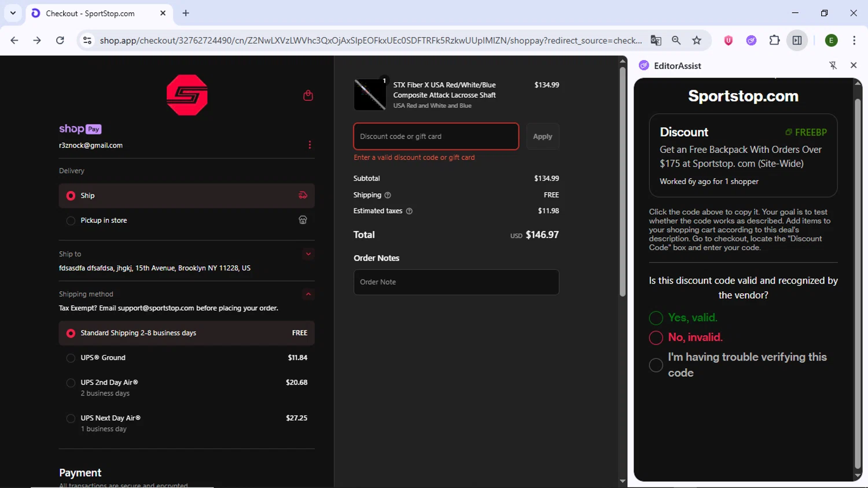
Task: Click the Sportstop.com heading in EditorAssist
Action: (743, 96)
